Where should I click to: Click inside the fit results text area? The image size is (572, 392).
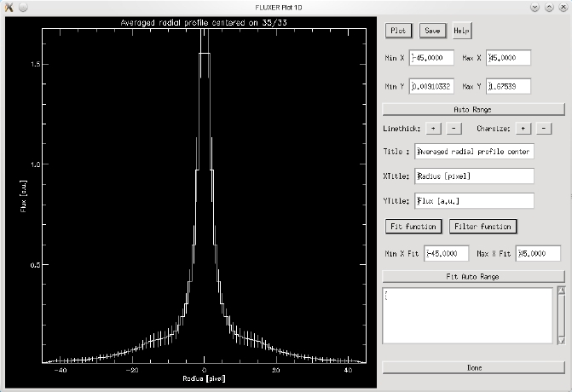coord(467,315)
